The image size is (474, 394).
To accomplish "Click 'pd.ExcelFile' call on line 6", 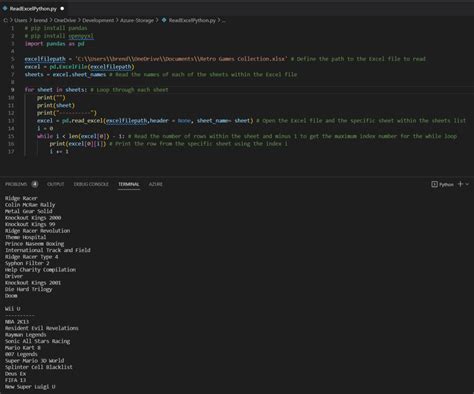I will 68,67.
